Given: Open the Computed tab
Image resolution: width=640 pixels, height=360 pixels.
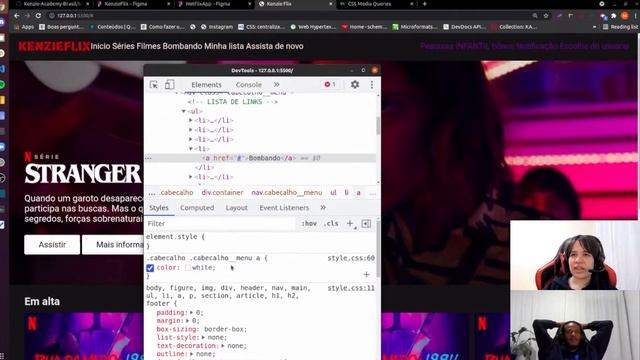Looking at the screenshot, I should tap(197, 208).
